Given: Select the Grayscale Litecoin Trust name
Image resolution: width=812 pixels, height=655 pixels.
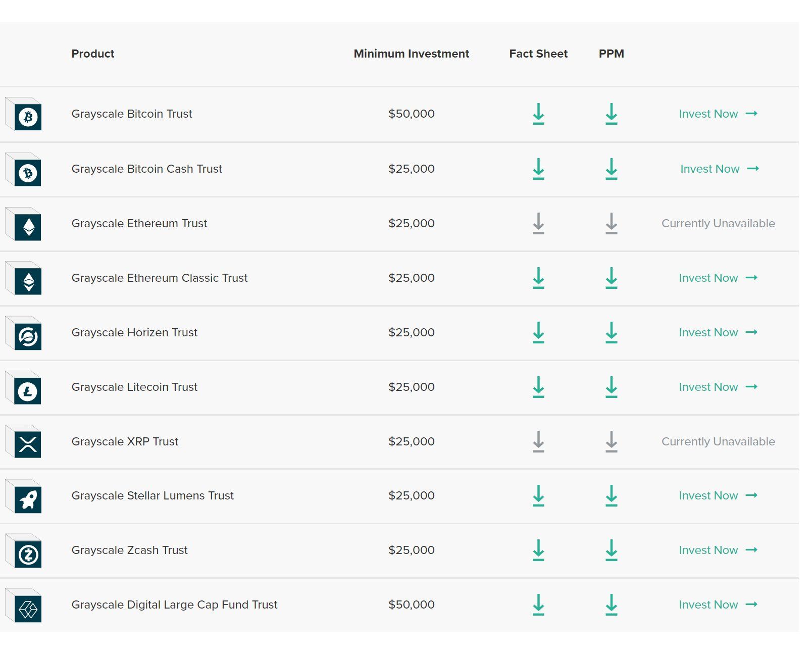Looking at the screenshot, I should [x=134, y=387].
